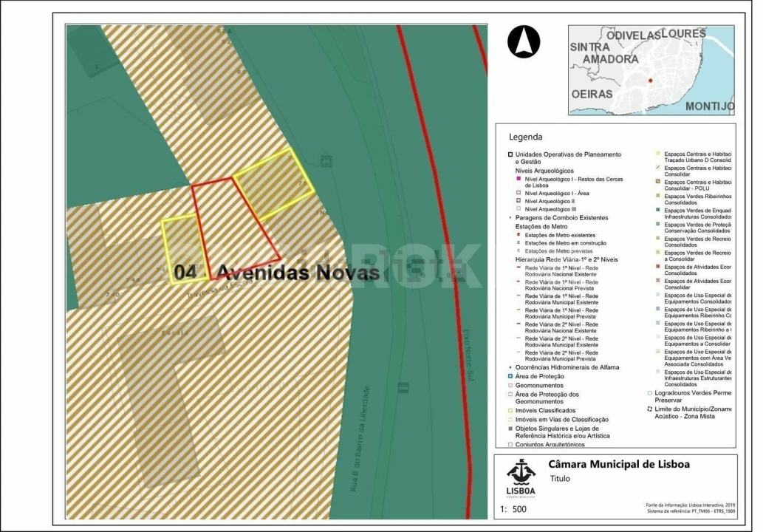
Task: Click the Nível Arqueológico I magenta square symbol
Action: point(517,178)
